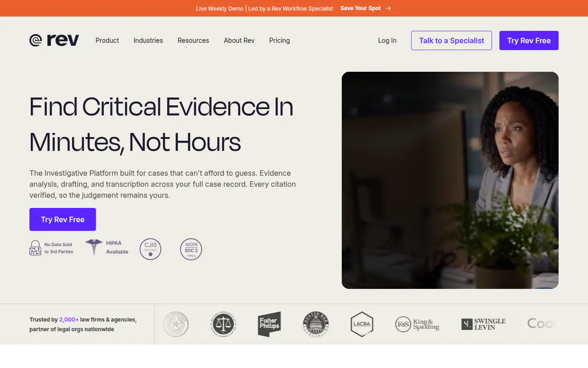Open the Resources menu

(x=193, y=40)
